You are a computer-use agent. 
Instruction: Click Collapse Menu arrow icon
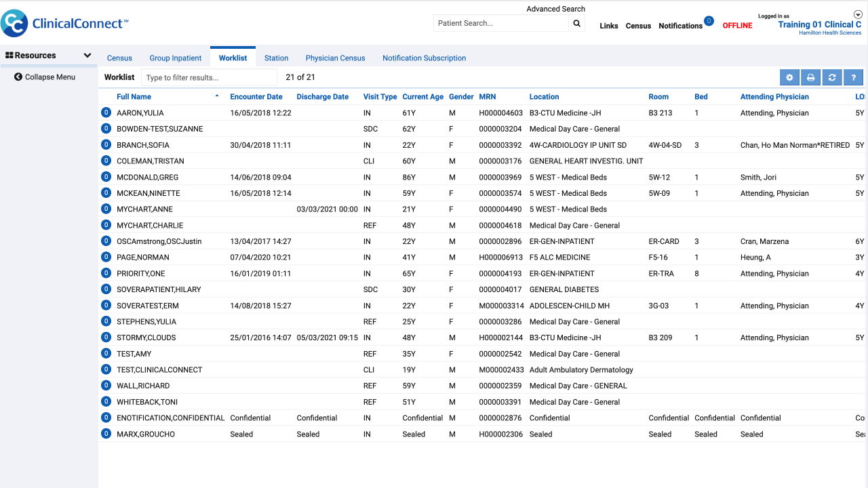coord(18,77)
